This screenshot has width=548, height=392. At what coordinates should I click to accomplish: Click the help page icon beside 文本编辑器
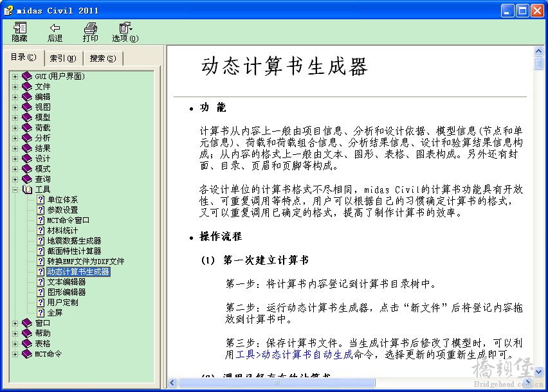click(41, 282)
